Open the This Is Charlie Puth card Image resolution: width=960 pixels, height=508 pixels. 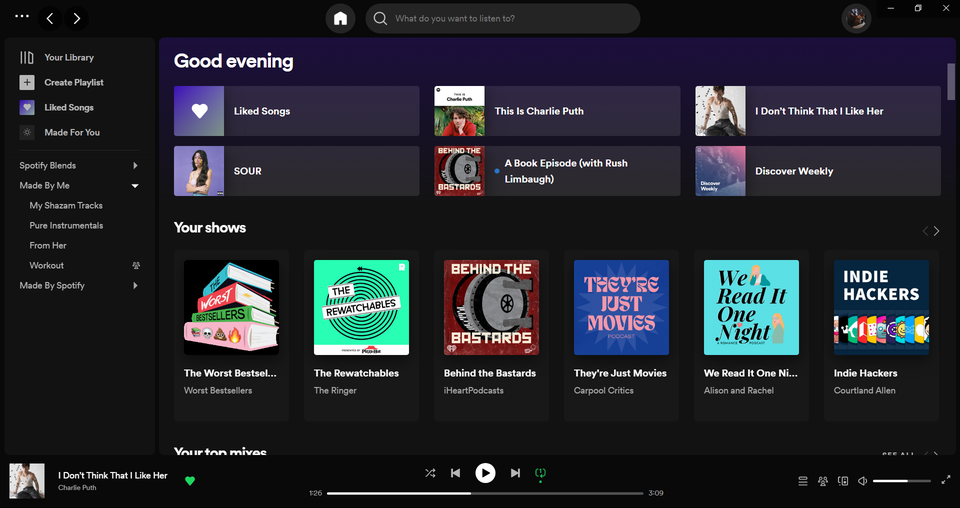click(557, 111)
